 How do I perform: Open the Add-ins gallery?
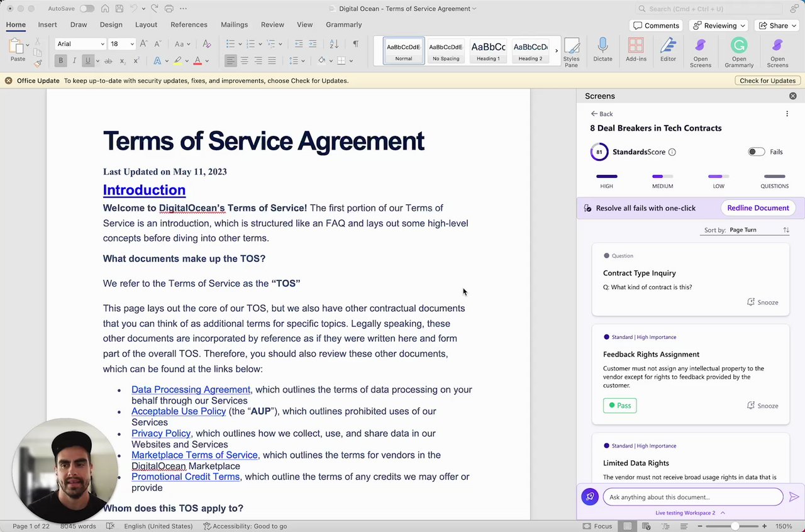coord(636,50)
